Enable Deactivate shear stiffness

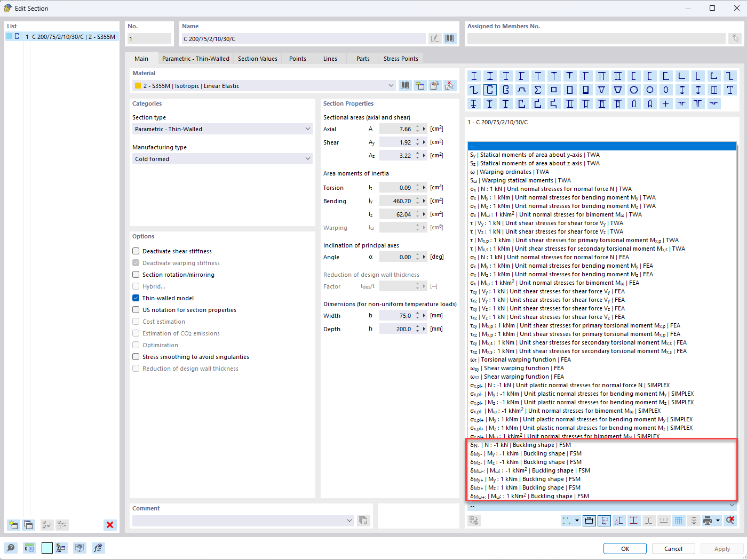pyautogui.click(x=135, y=251)
